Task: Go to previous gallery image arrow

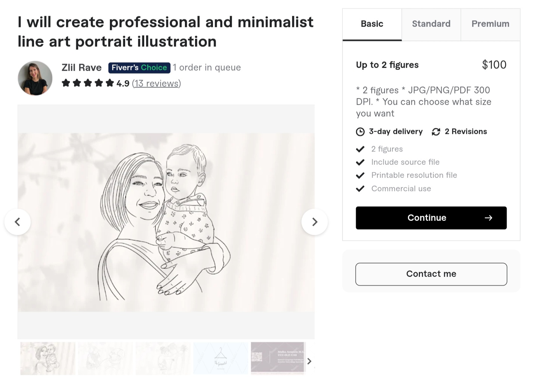Action: point(18,222)
